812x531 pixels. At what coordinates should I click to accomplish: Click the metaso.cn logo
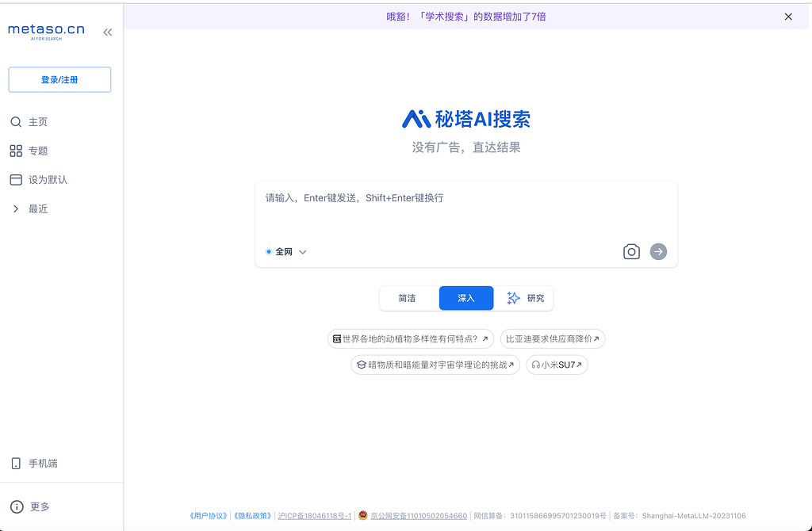click(x=46, y=31)
